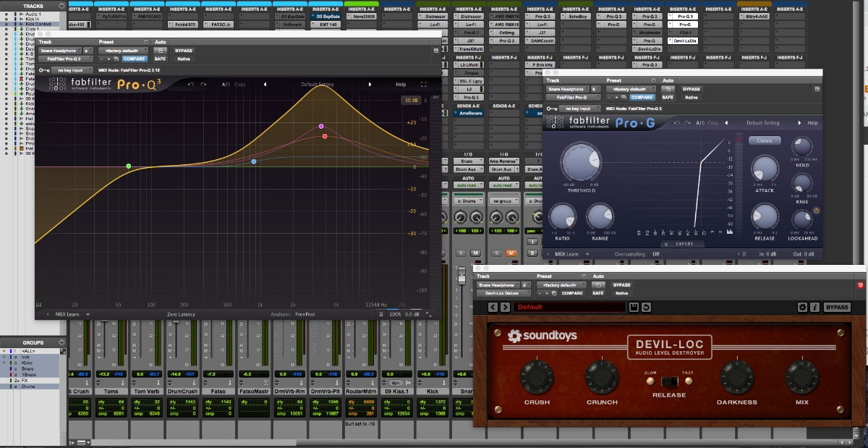Flip the Devil-Loc release slow/fast switch
The width and height of the screenshot is (868, 448).
click(669, 381)
